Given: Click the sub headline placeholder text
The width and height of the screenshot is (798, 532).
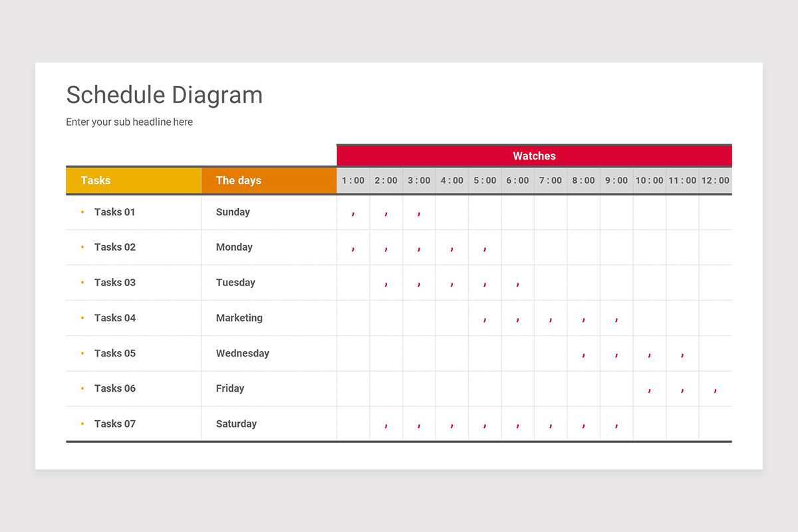Looking at the screenshot, I should click(129, 122).
